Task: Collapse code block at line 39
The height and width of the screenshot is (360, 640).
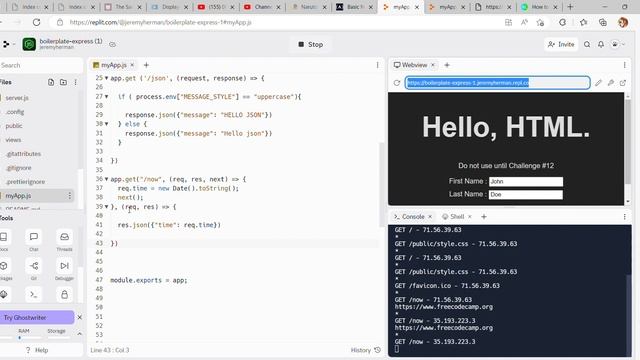Action: (x=107, y=207)
